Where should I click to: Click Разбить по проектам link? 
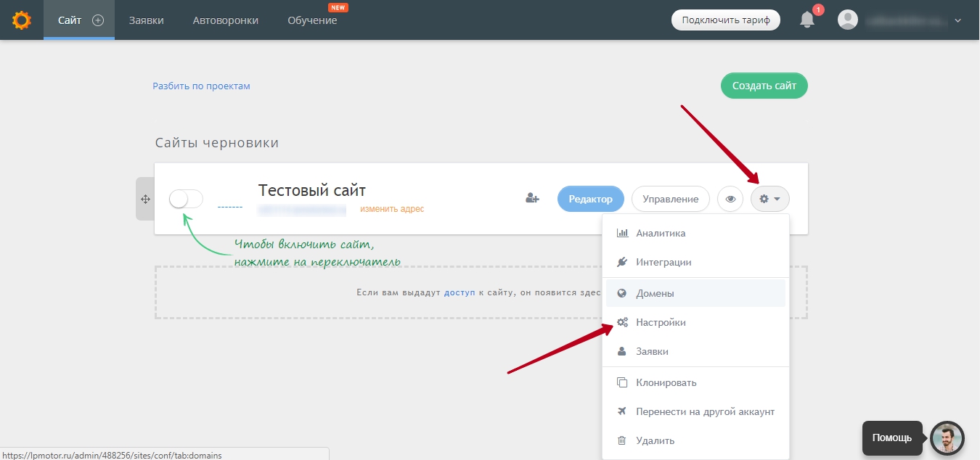click(201, 86)
